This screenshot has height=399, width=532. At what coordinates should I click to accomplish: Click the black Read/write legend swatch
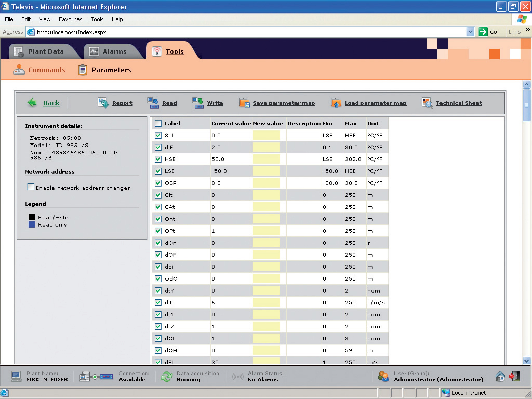(x=32, y=217)
